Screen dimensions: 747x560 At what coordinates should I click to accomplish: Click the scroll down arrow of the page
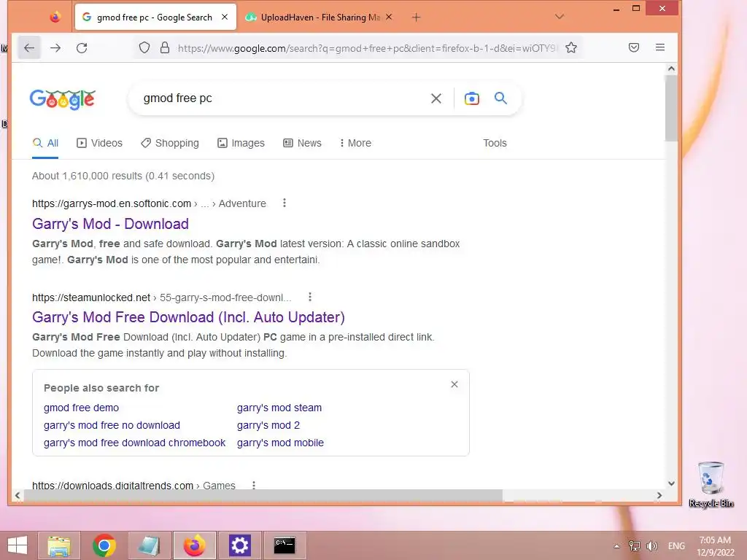click(671, 483)
